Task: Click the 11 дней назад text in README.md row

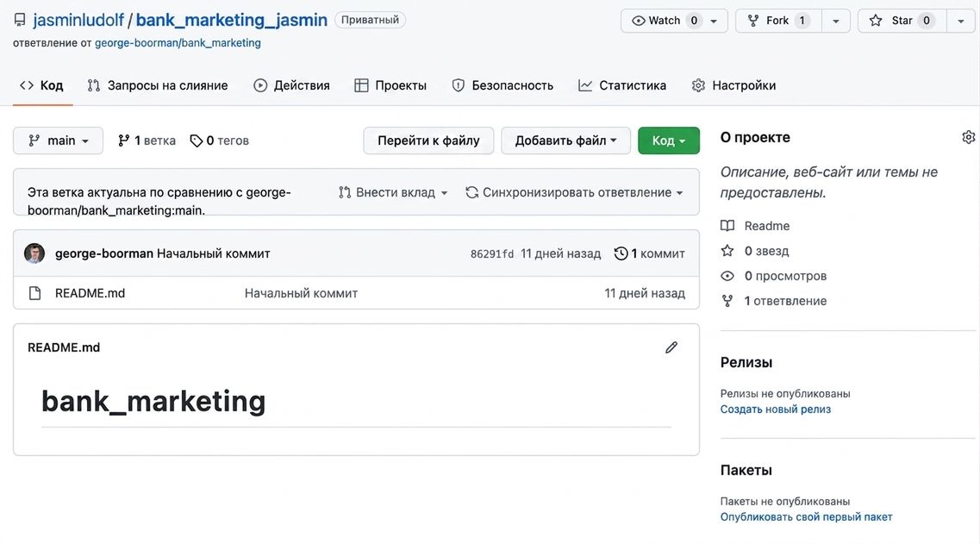Action: (x=645, y=293)
